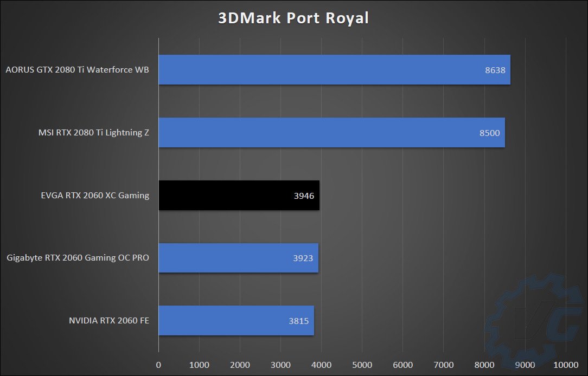Click the Gigabyte RTX 2060 Gaming OC PRO label
The height and width of the screenshot is (376, 588).
pos(78,258)
